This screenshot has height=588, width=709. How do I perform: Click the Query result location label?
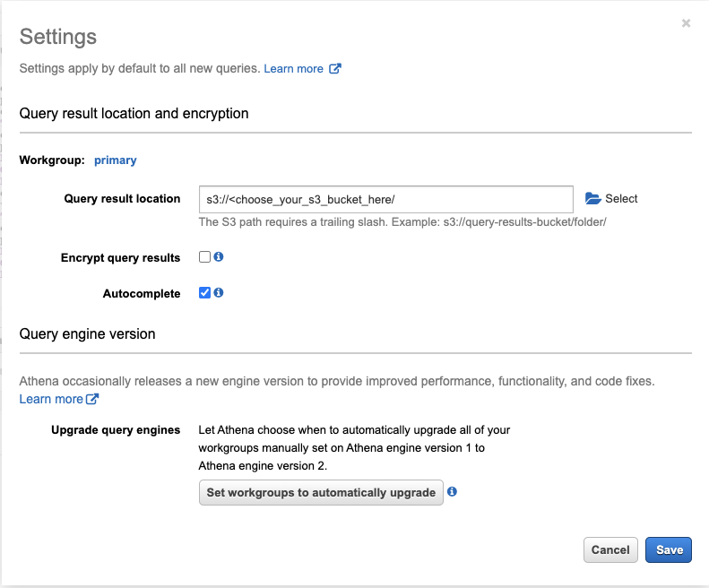click(122, 199)
